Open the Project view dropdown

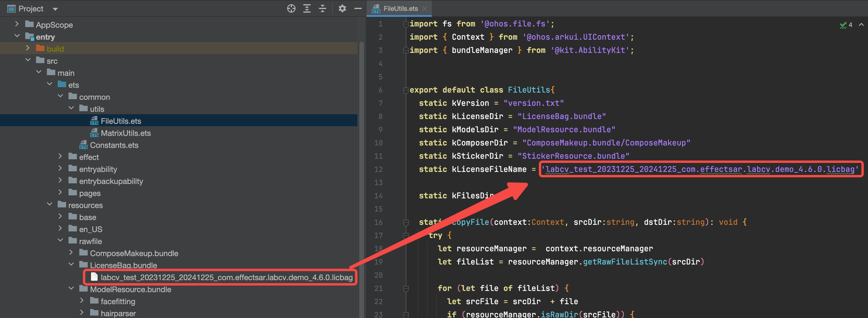click(x=55, y=9)
